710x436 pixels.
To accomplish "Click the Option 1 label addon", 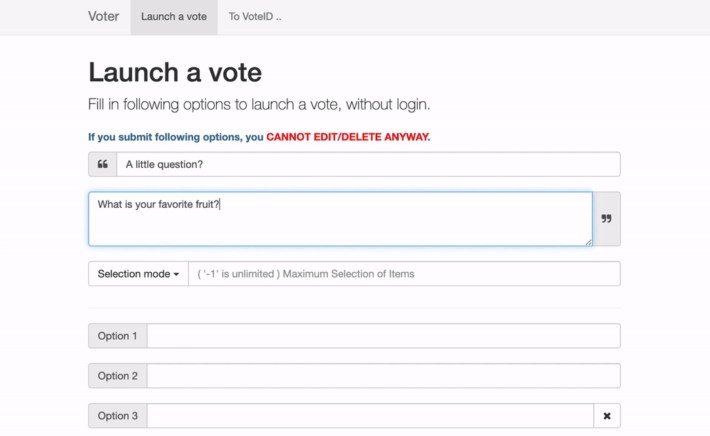I will (118, 336).
